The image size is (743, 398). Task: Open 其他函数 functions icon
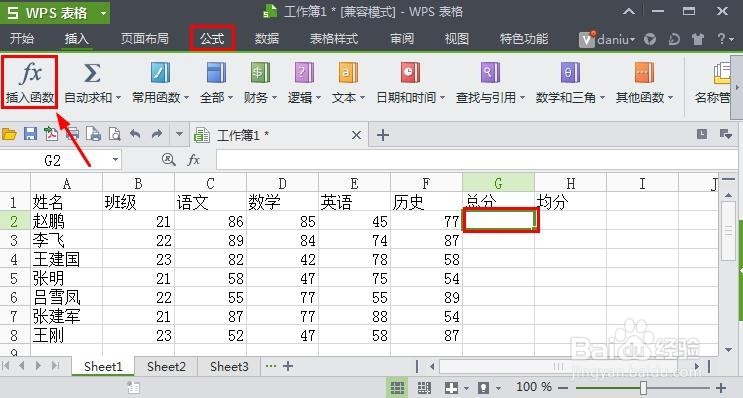click(x=644, y=73)
